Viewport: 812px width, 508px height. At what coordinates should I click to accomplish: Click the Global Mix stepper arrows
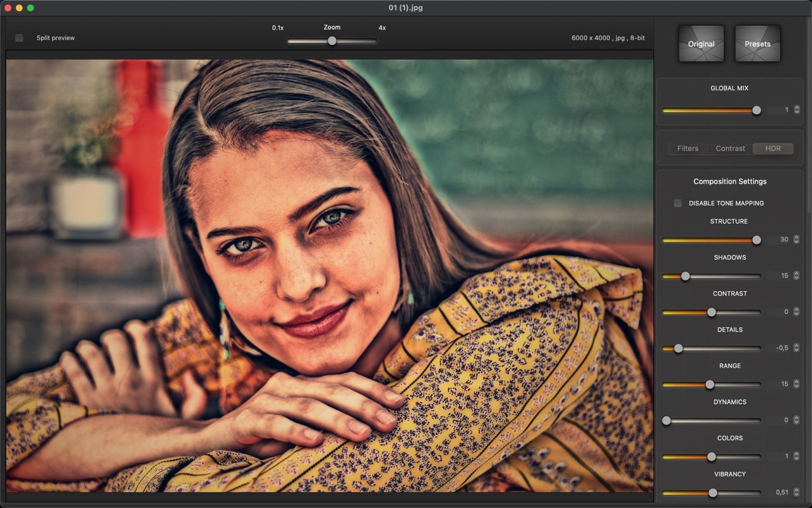click(797, 110)
